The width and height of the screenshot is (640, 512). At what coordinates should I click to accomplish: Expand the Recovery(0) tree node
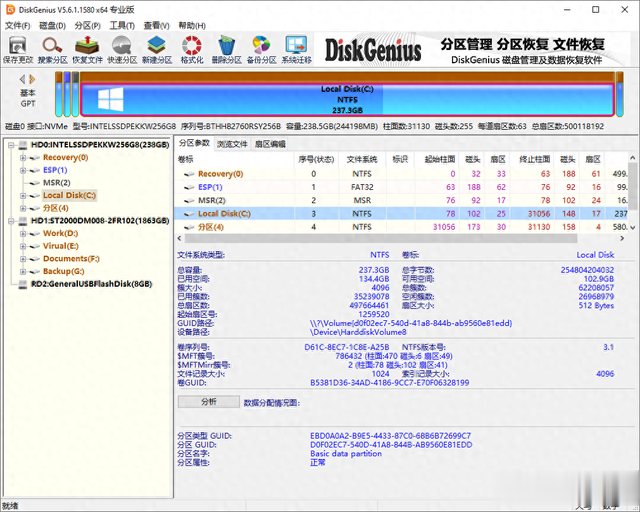click(x=23, y=158)
